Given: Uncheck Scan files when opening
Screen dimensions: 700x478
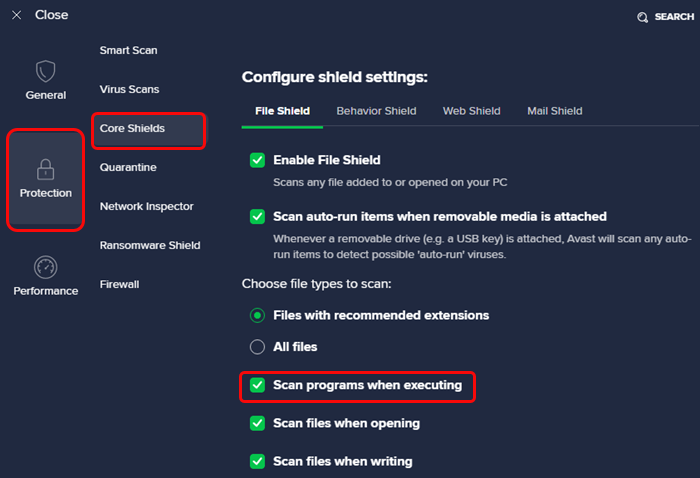Looking at the screenshot, I should tap(257, 423).
